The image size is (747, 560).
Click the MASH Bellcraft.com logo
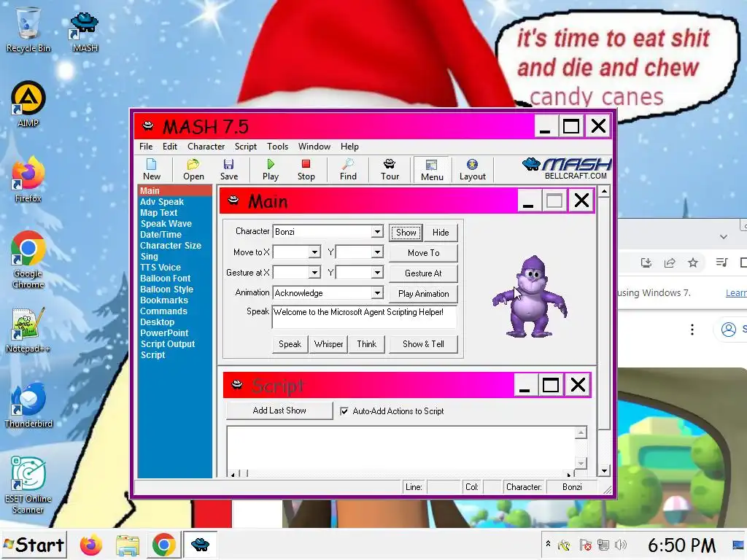[567, 168]
